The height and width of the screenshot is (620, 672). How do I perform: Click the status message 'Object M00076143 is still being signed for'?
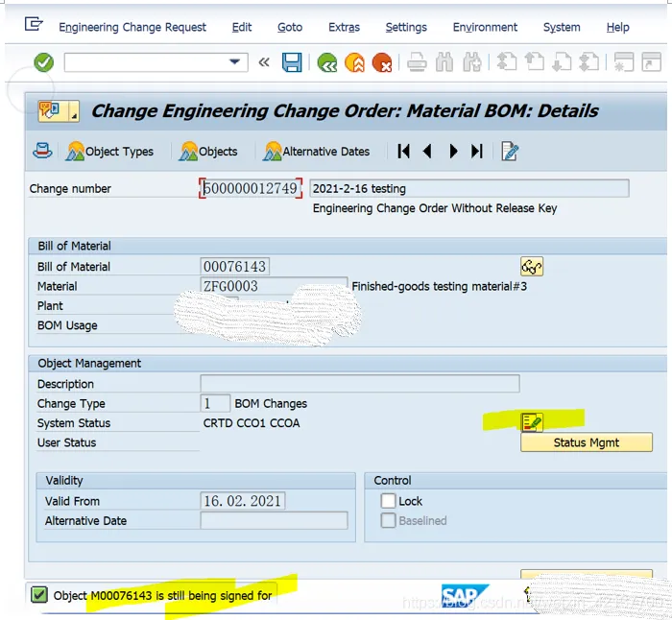pyautogui.click(x=162, y=596)
